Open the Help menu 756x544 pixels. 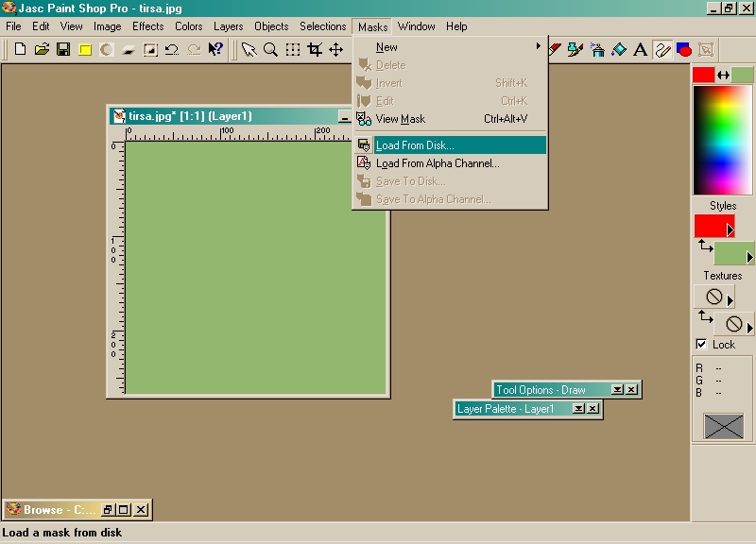(456, 26)
